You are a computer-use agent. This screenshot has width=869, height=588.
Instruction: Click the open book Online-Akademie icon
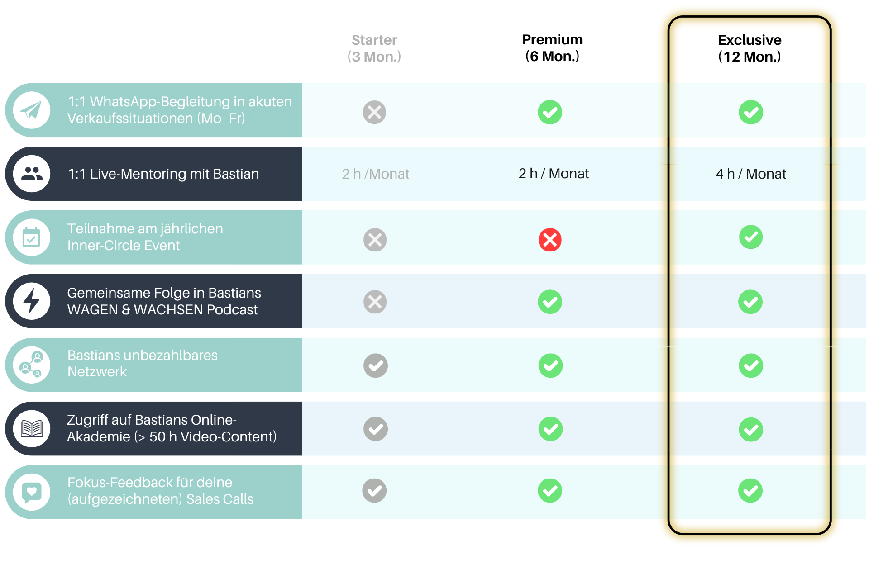pyautogui.click(x=31, y=428)
